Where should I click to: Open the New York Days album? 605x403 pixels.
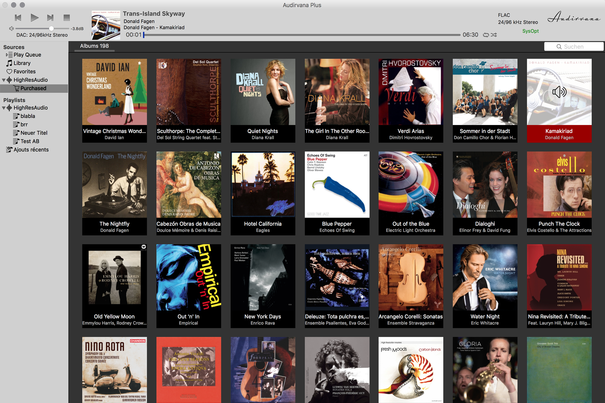pyautogui.click(x=263, y=286)
